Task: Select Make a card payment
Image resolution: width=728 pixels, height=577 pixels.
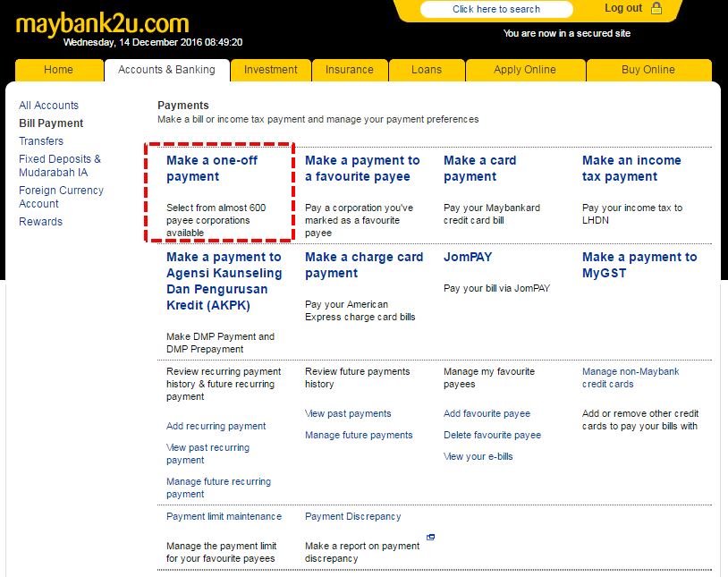Action: coord(479,168)
